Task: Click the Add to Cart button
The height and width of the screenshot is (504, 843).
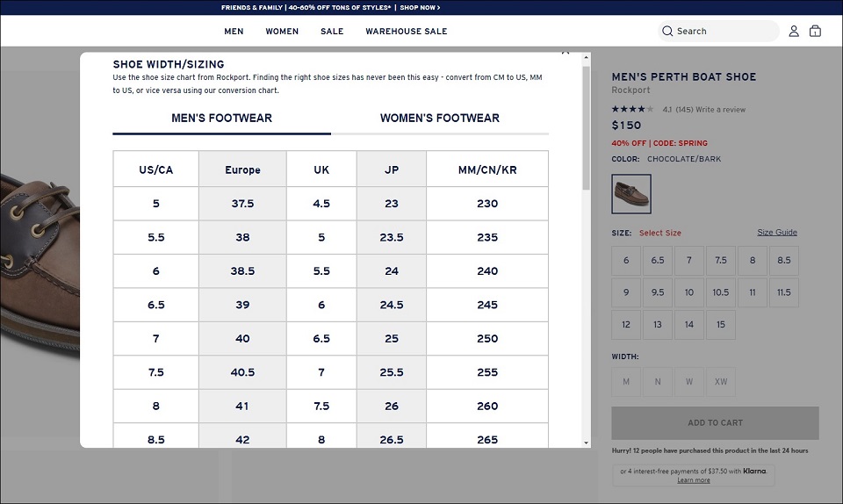Action: (x=715, y=423)
